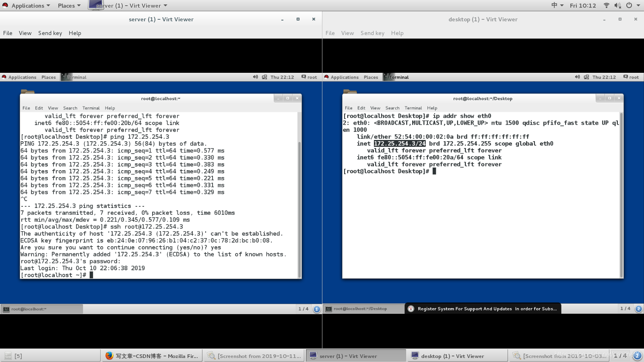This screenshot has height=362, width=644.
Task: Open the server (1) – Virt Viewer app menu
Action: click(128, 6)
